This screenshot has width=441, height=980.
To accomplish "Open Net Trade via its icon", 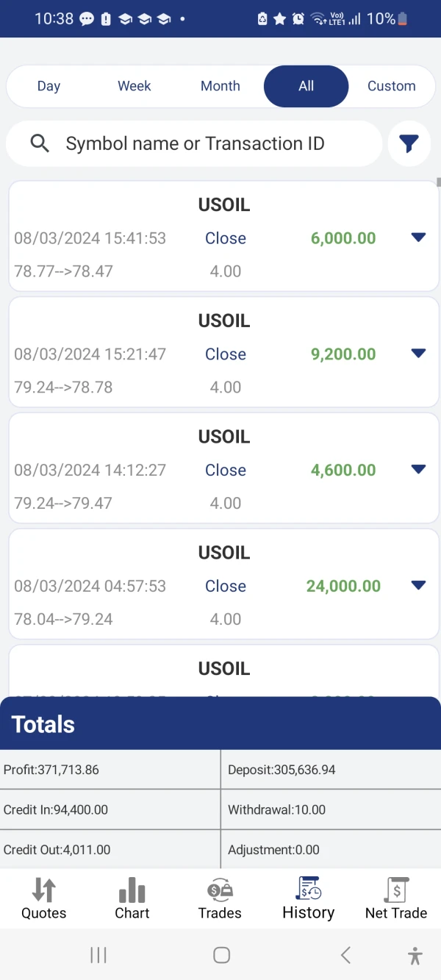I will 396,890.
